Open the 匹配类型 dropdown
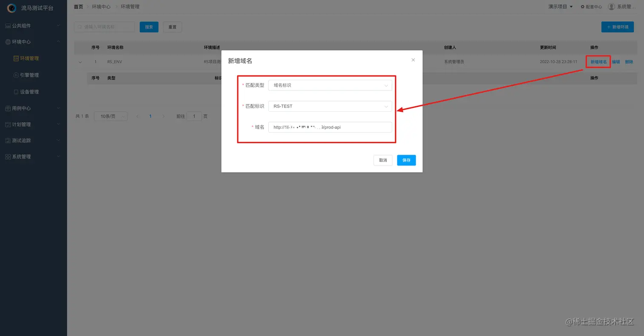Screen dimensions: 644x336 pyautogui.click(x=330, y=85)
